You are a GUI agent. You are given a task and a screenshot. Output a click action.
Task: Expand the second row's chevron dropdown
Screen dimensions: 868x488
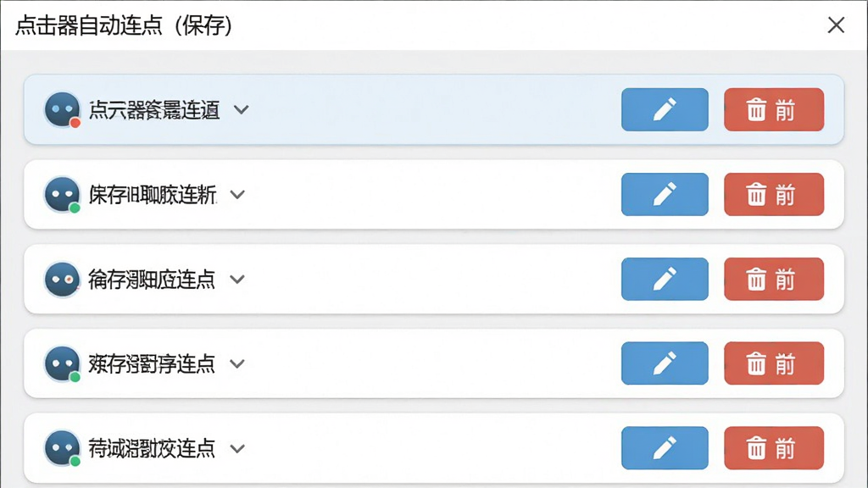pyautogui.click(x=237, y=195)
